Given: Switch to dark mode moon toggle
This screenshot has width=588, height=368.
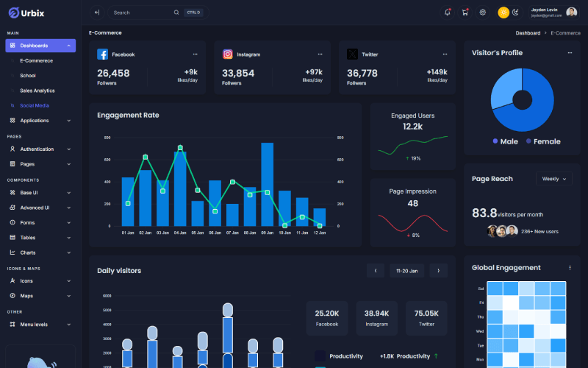Looking at the screenshot, I should [515, 13].
